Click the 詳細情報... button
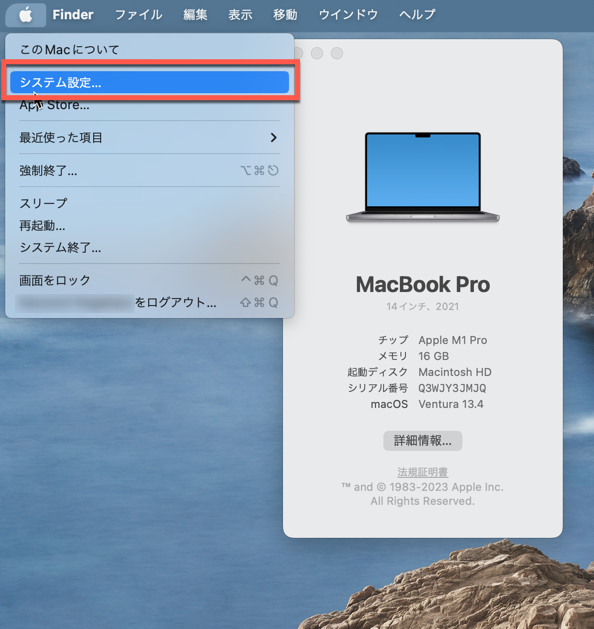 pos(422,441)
